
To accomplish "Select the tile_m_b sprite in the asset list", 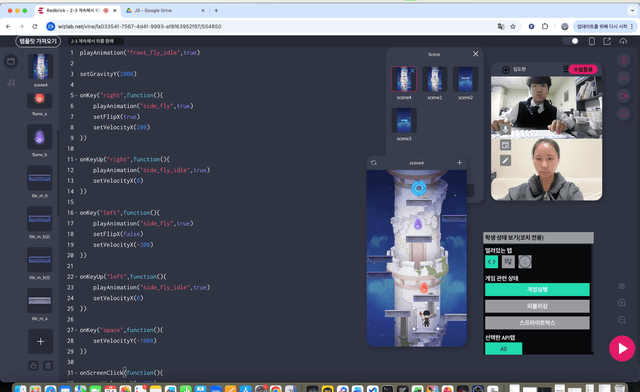I will (x=39, y=178).
